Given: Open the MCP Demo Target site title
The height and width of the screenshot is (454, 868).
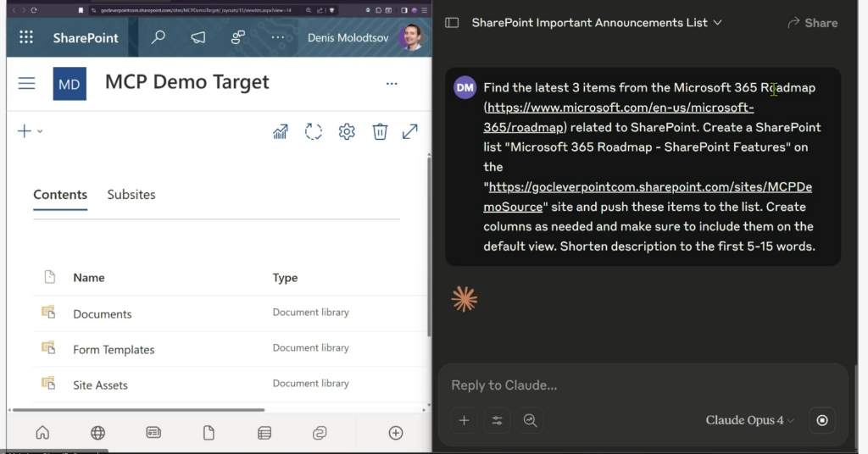Looking at the screenshot, I should (x=187, y=82).
